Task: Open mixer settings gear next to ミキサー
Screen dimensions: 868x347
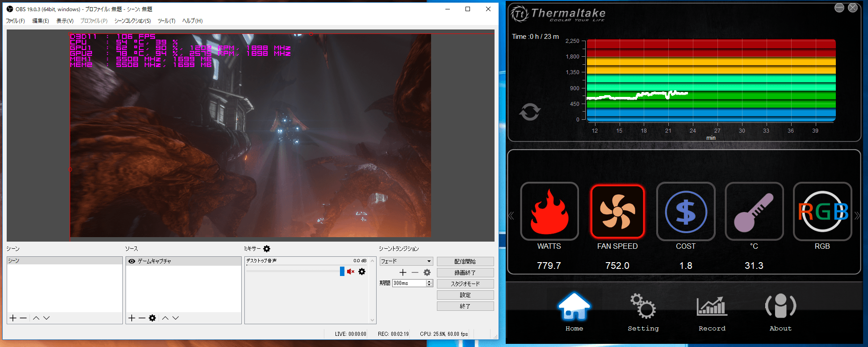Action: (x=267, y=249)
